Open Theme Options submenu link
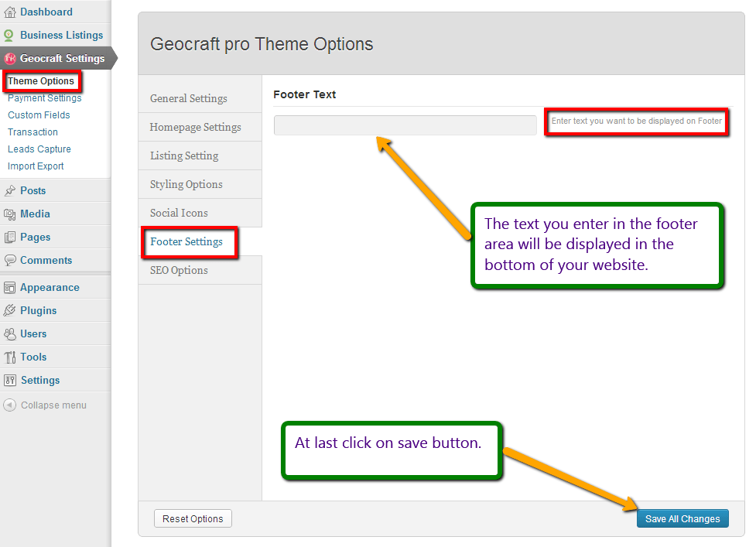 click(41, 81)
